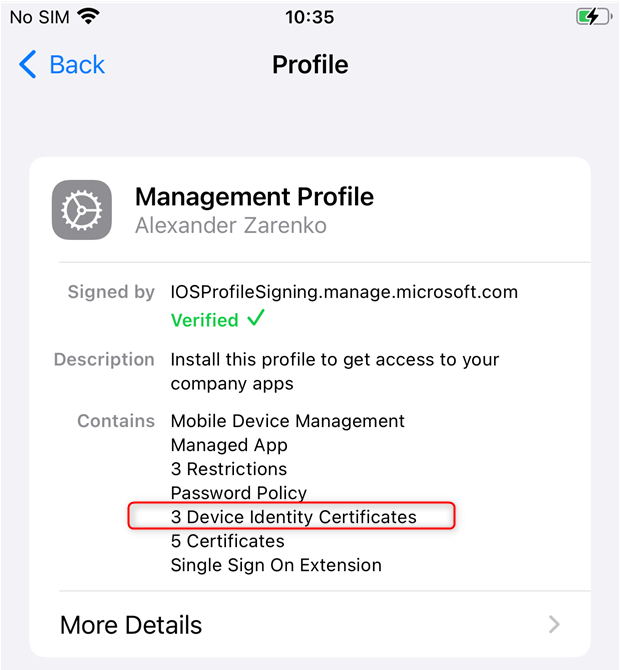Tap Mobile Device Management entry

288,421
